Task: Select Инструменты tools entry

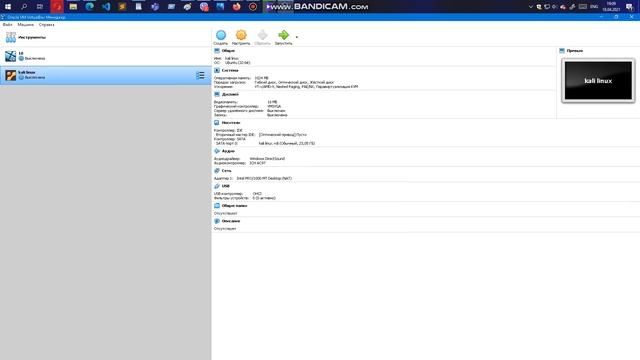Action: 106,37
